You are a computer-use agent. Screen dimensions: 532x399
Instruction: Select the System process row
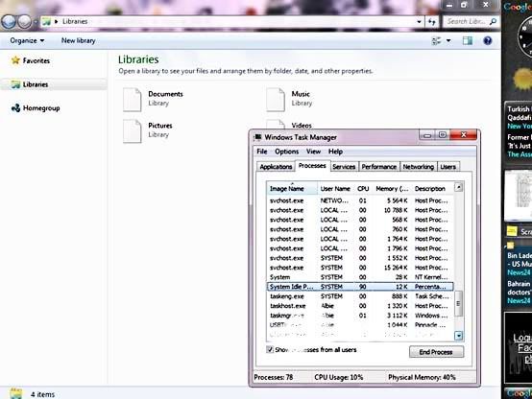pyautogui.click(x=360, y=277)
